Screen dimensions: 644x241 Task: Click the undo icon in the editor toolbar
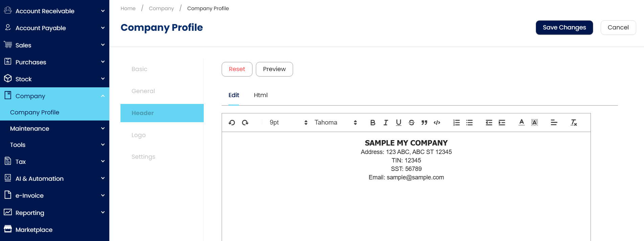pyautogui.click(x=232, y=123)
